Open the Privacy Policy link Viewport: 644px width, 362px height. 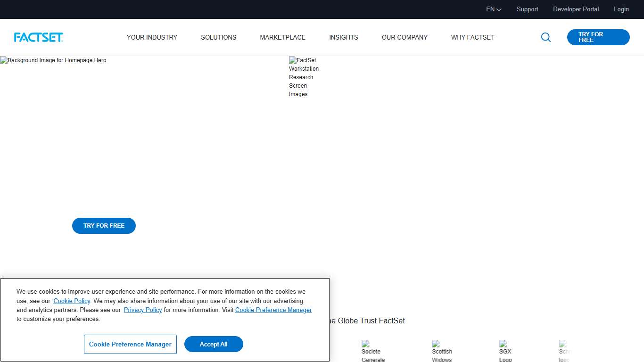click(x=143, y=310)
